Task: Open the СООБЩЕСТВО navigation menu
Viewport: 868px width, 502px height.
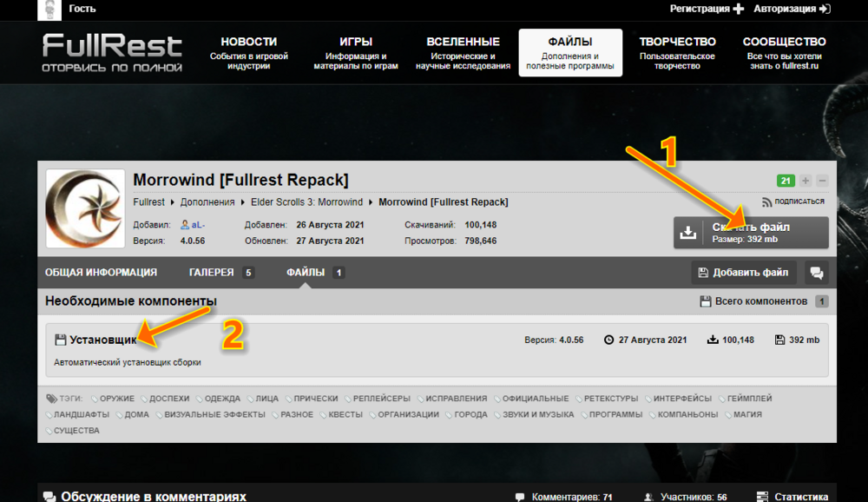Action: 785,53
